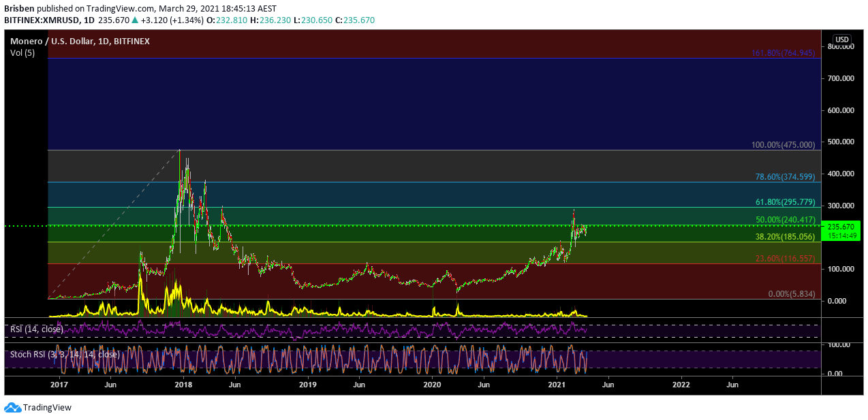This screenshot has width=868, height=420.
Task: Click the 2019 year label on time axis
Action: pyautogui.click(x=307, y=385)
